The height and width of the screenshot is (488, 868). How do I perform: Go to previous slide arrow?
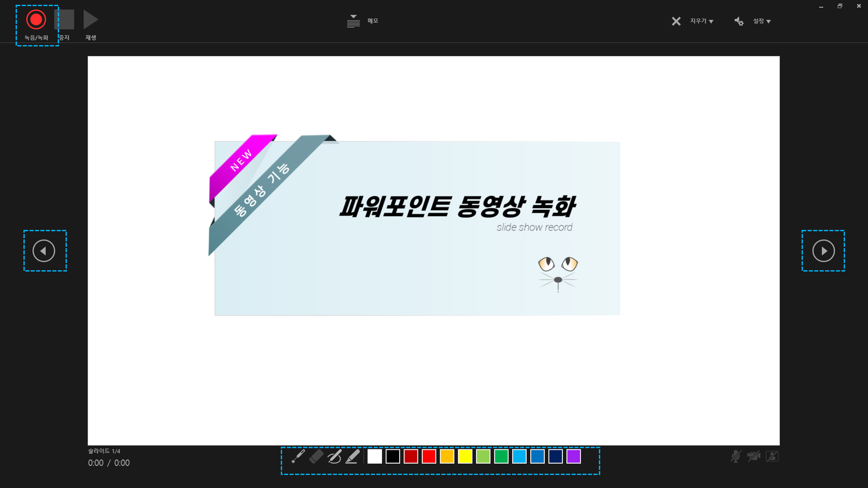click(44, 251)
